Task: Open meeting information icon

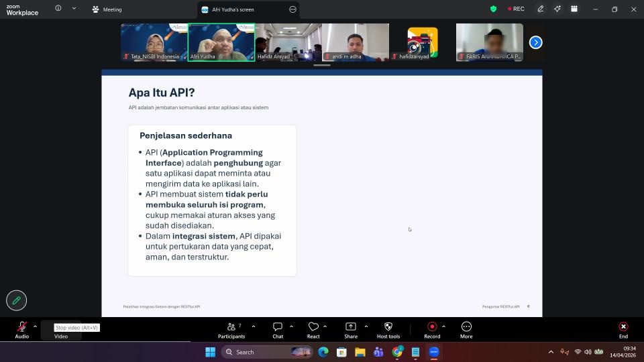Action: click(58, 8)
